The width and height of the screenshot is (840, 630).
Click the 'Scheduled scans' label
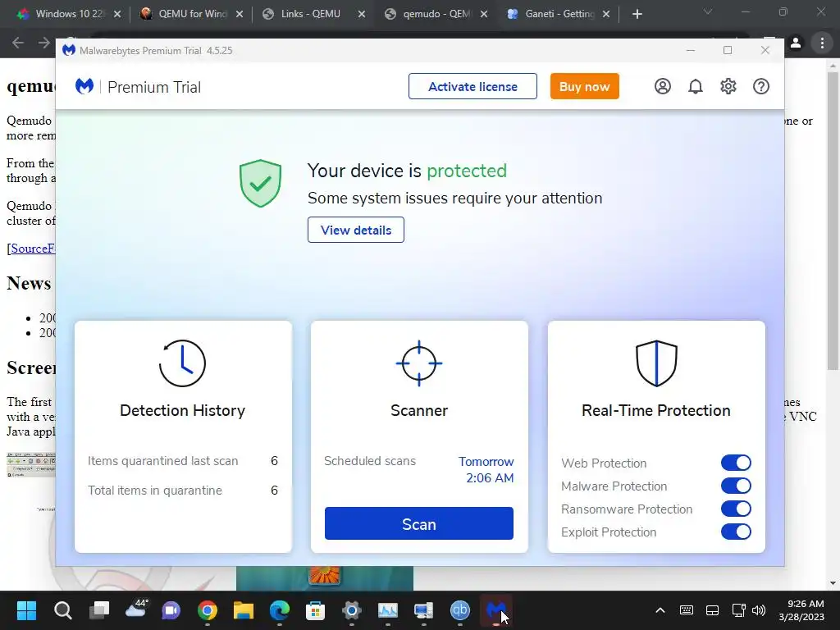pyautogui.click(x=370, y=461)
